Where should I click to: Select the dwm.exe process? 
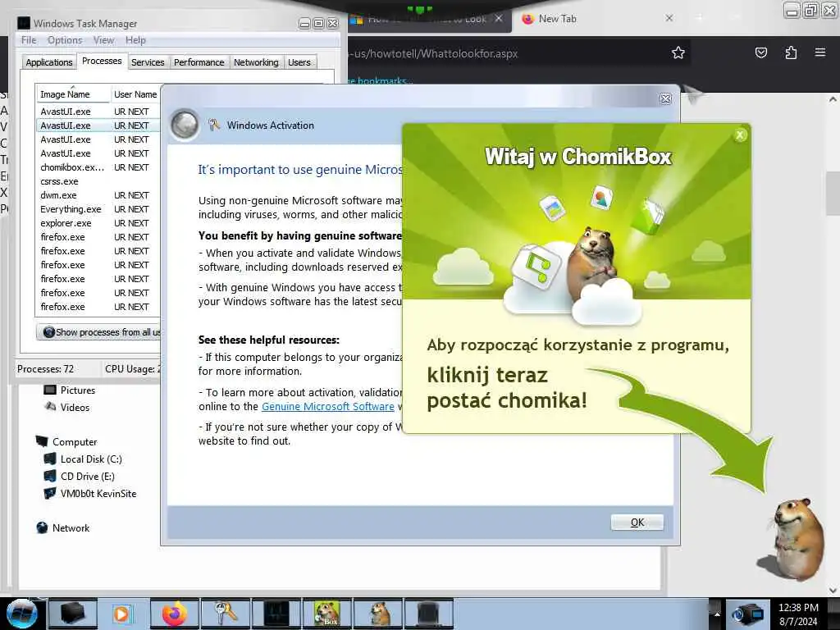click(x=98, y=195)
